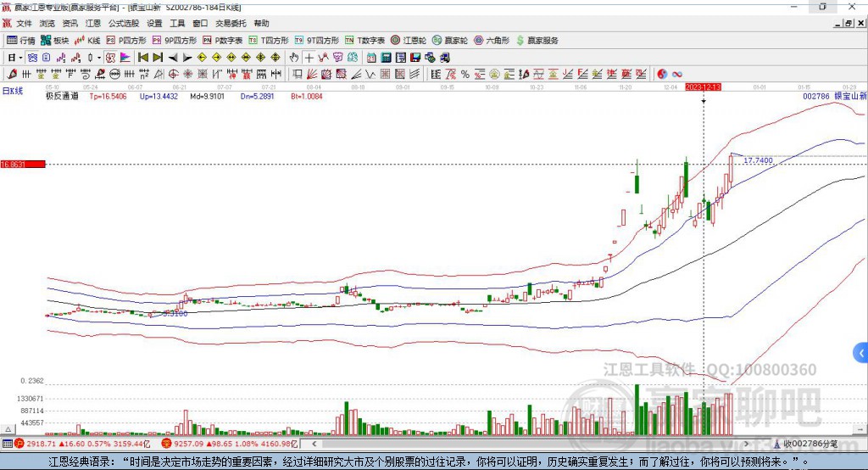Open the calculator icon in toolbar

point(386,58)
